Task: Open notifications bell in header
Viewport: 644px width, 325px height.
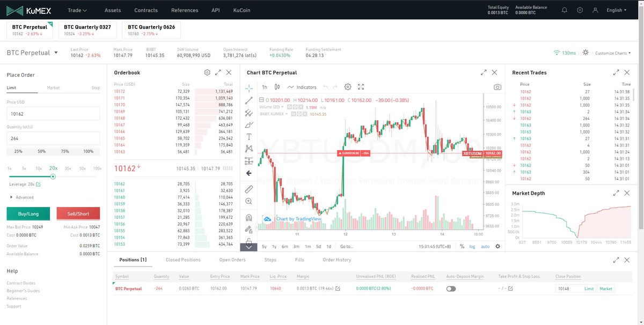Action: pyautogui.click(x=564, y=10)
